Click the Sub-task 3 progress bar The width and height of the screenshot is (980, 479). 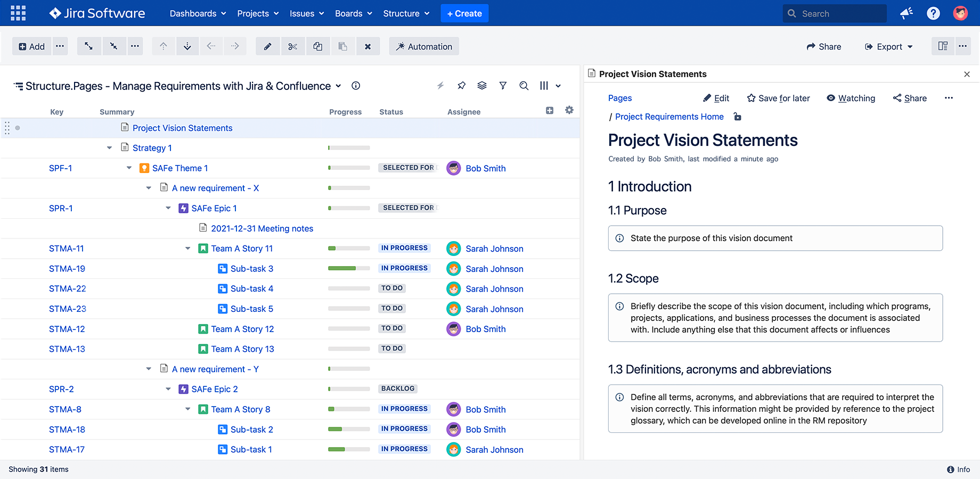tap(349, 268)
